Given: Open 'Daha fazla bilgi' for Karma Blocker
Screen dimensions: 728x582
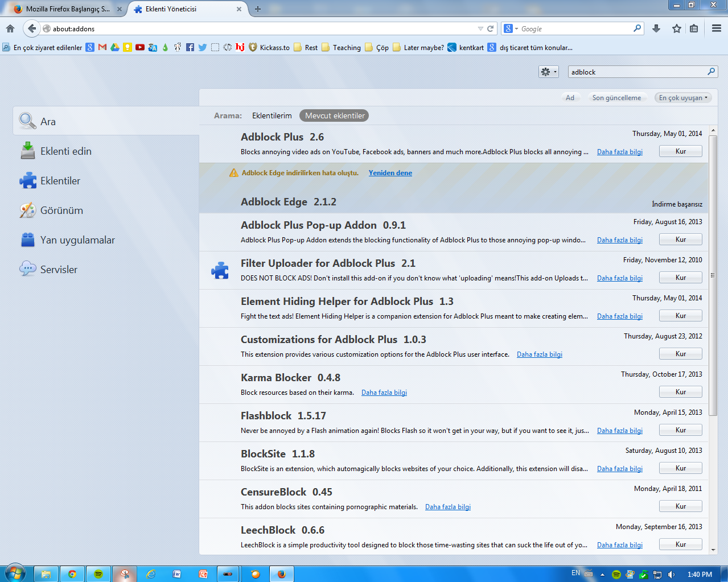Looking at the screenshot, I should 384,393.
